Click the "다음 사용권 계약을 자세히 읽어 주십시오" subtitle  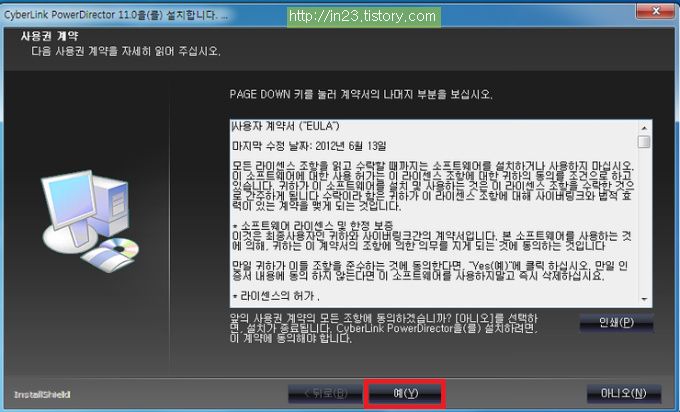[126, 51]
